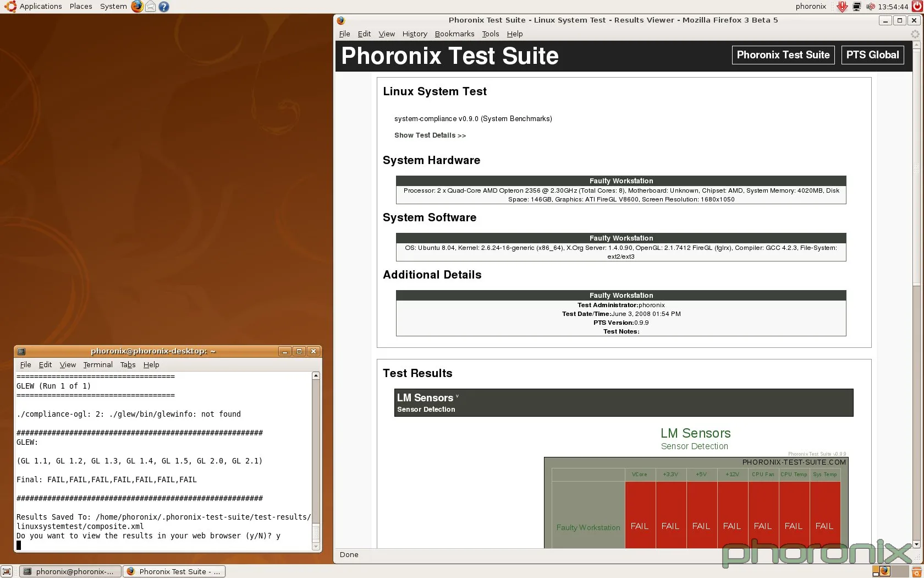Open Firefox Tools menu

click(x=491, y=34)
